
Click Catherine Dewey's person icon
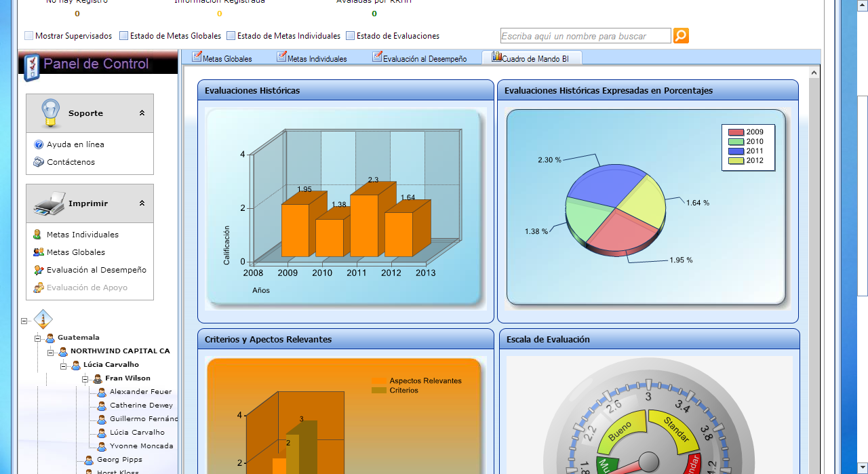[x=102, y=406]
